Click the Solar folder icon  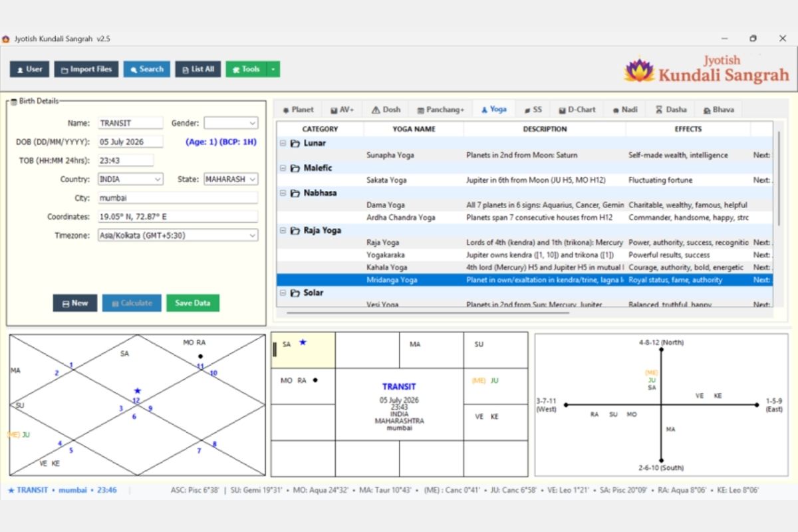[x=295, y=293]
